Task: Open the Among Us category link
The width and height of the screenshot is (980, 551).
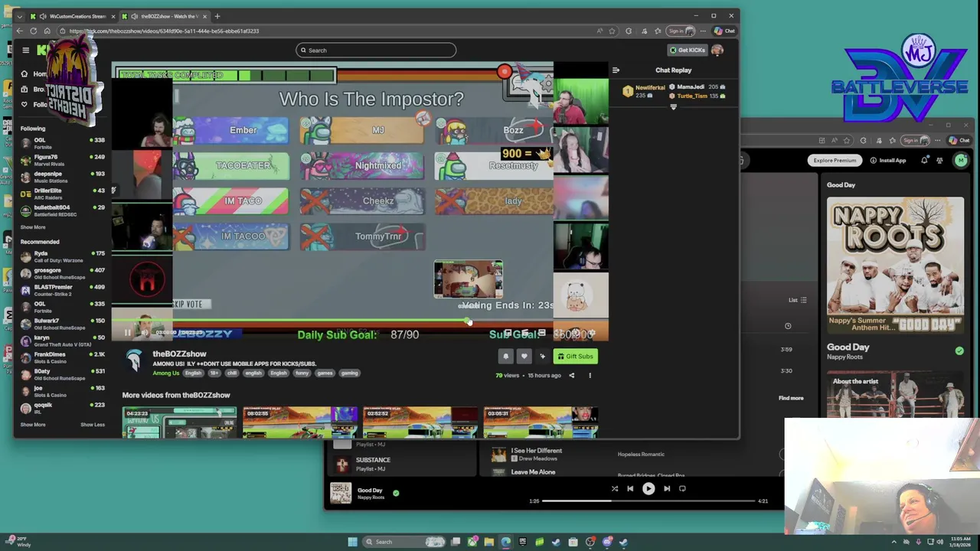Action: [165, 373]
